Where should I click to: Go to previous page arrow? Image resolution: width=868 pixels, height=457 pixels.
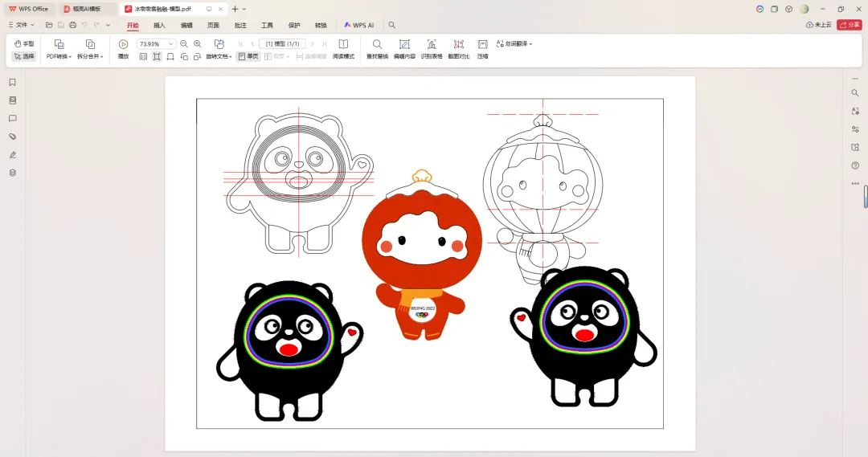[x=252, y=43]
